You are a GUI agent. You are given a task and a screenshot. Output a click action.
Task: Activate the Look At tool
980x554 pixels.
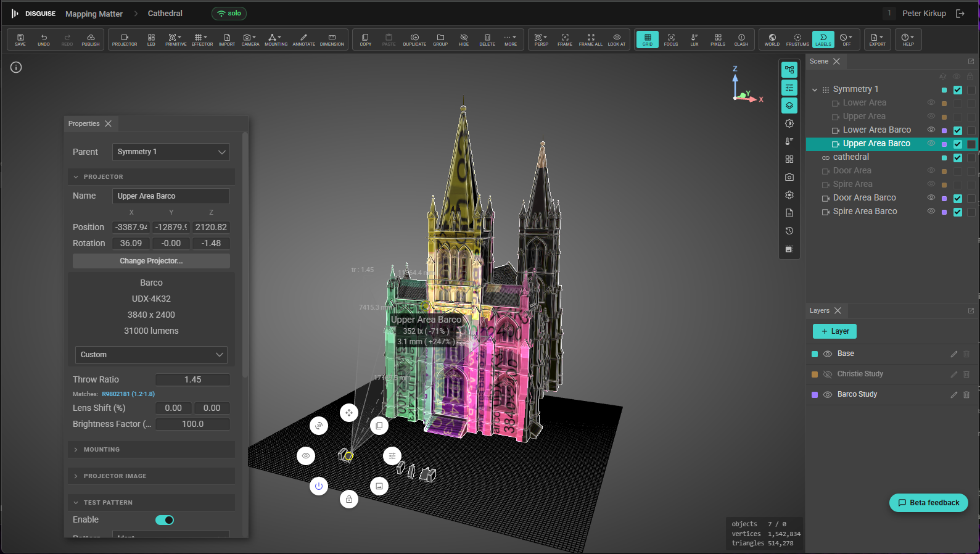[617, 39]
